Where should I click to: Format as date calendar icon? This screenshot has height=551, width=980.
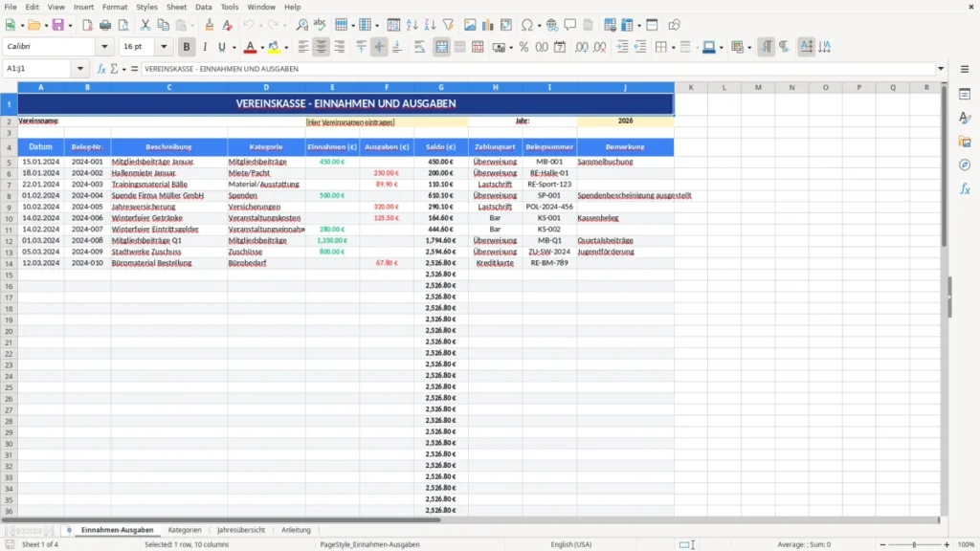tap(560, 47)
